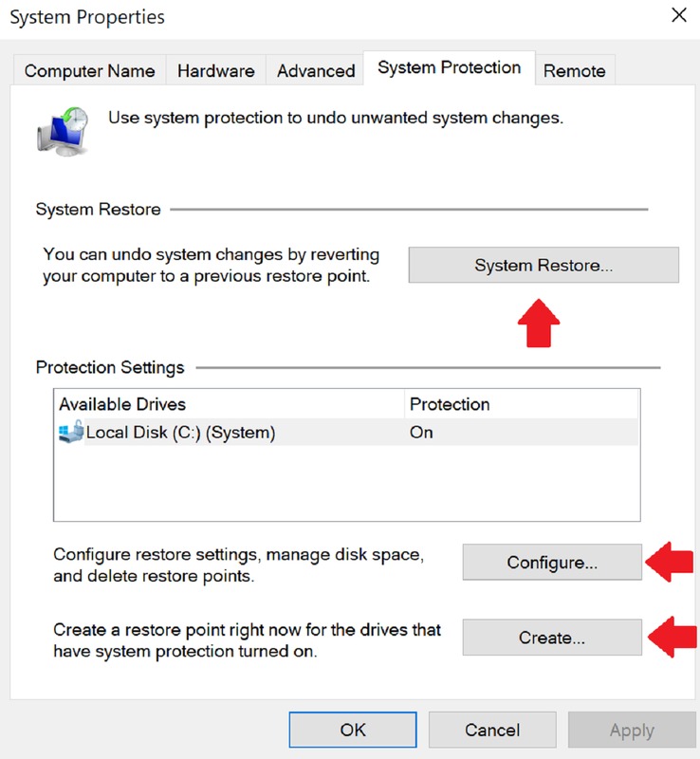Switch to the Computer Name tab

coord(89,71)
